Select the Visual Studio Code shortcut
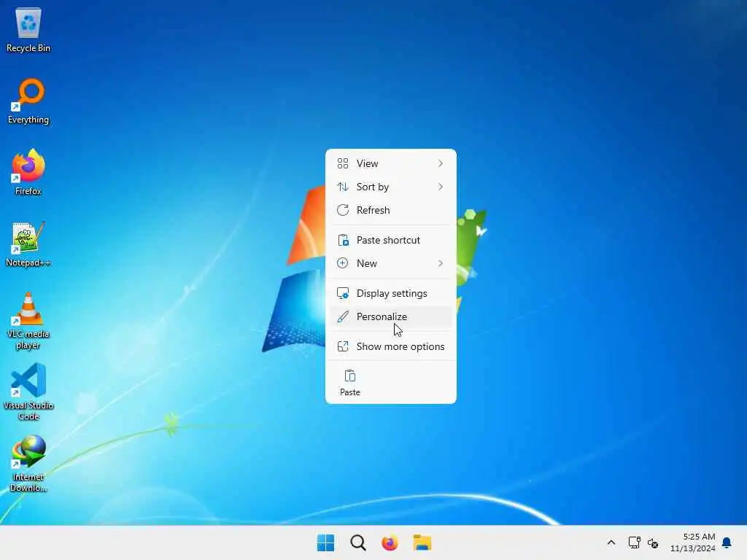The height and width of the screenshot is (560, 747). (28, 392)
